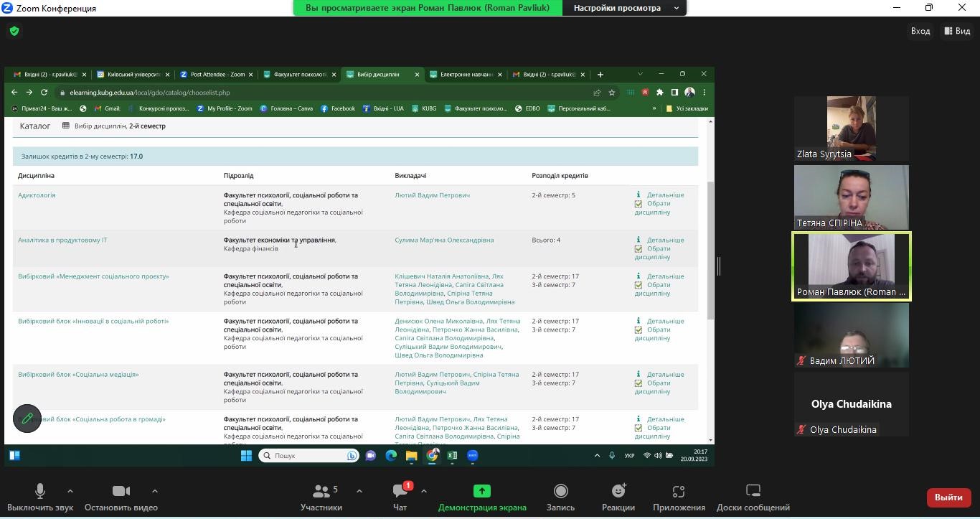Viewport: 980px width, 519px height.
Task: Click the green encryption shield icon
Action: [14, 31]
